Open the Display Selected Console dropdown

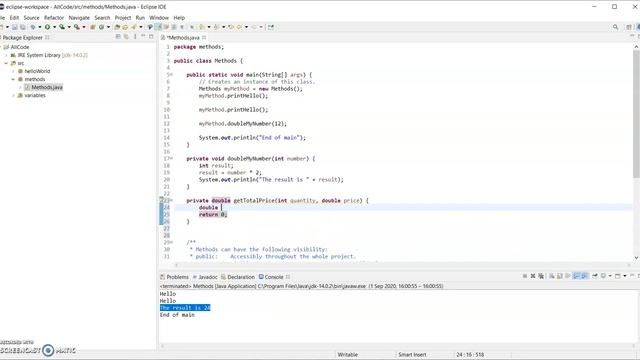[x=610, y=276]
